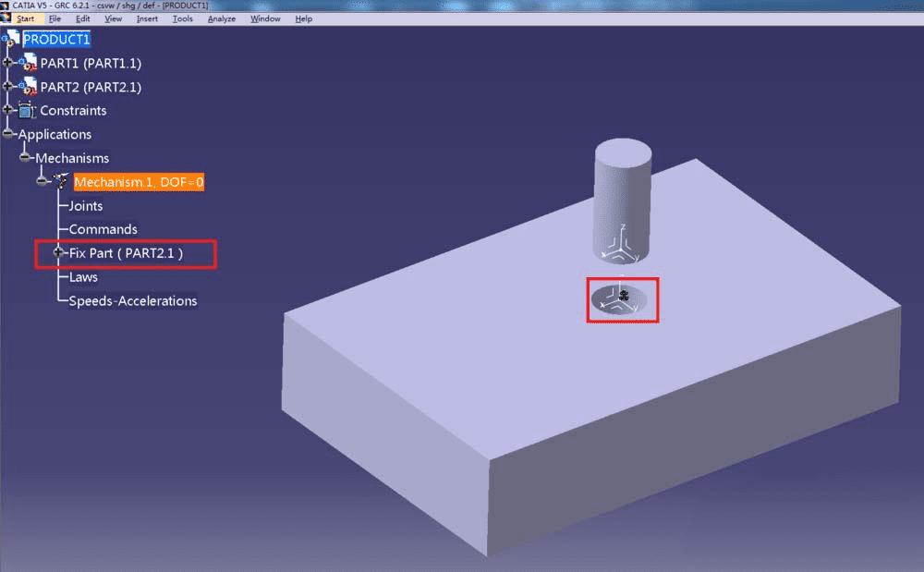Open the Insert menu
This screenshot has height=572, width=924.
[147, 18]
